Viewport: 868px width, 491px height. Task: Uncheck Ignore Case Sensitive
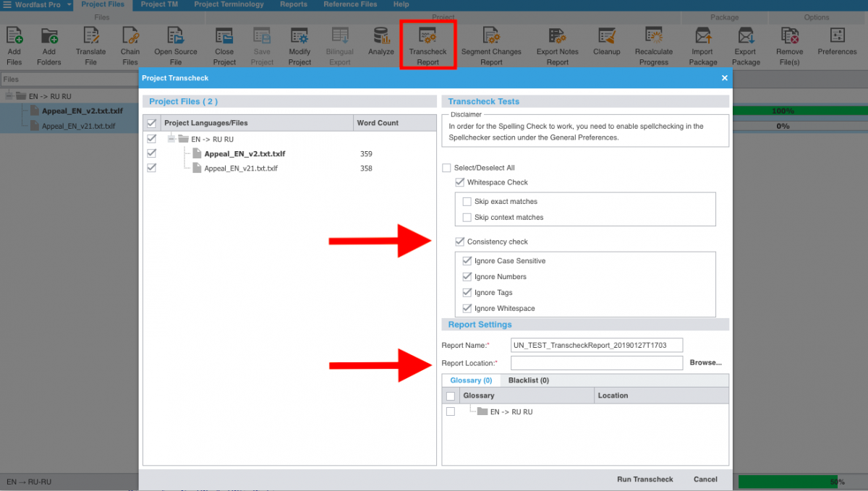(467, 261)
